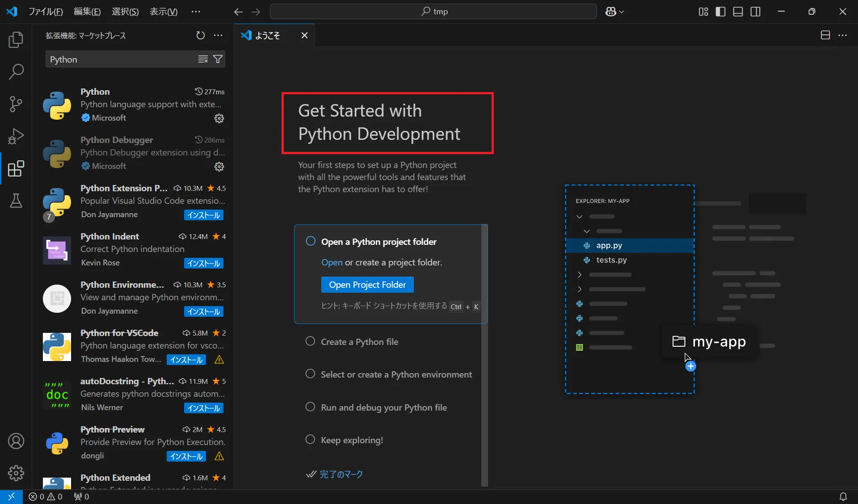Click the warning icon on Python Preview
The height and width of the screenshot is (504, 858).
pyautogui.click(x=219, y=456)
